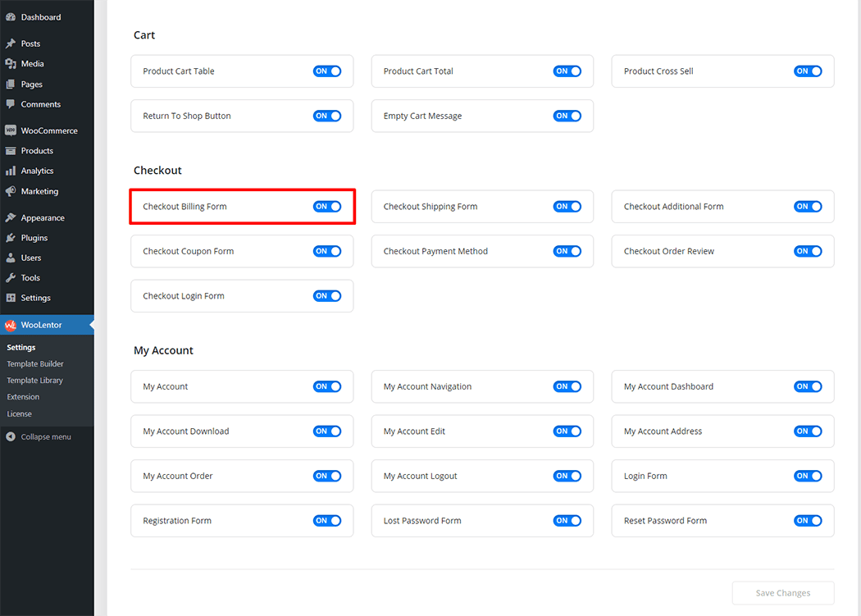861x616 pixels.
Task: Turn off the Checkout Billing Form toggle
Action: pyautogui.click(x=326, y=207)
